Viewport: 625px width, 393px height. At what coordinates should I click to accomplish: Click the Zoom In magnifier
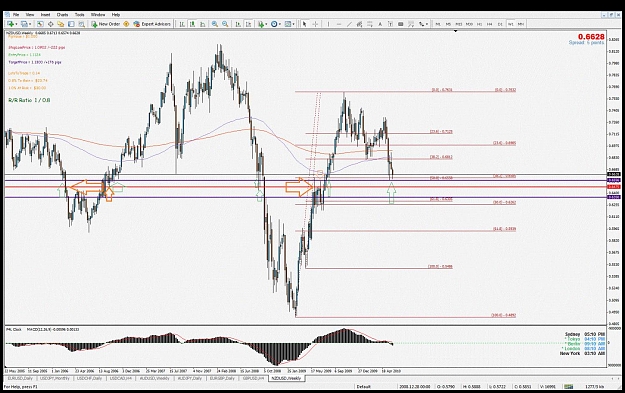coord(214,24)
